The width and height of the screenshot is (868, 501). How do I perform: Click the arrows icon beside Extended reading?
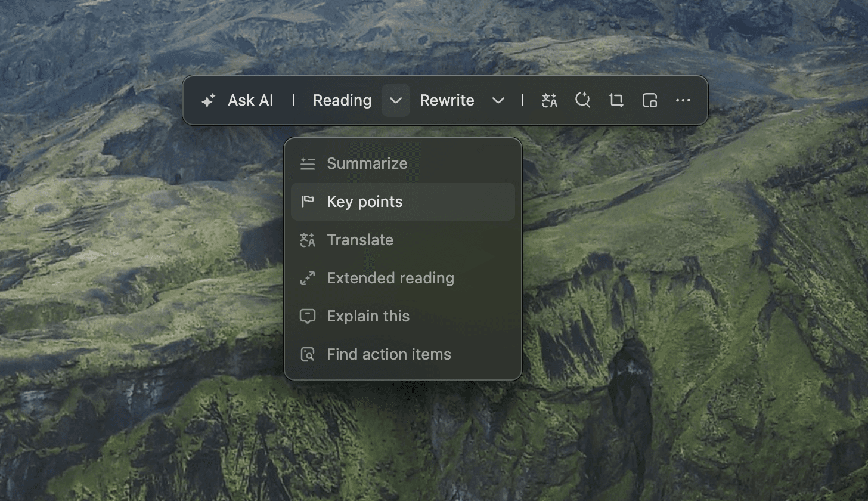click(308, 278)
